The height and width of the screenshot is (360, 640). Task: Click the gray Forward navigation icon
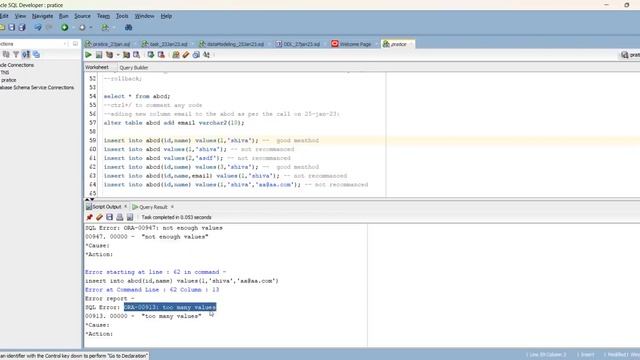click(x=82, y=27)
